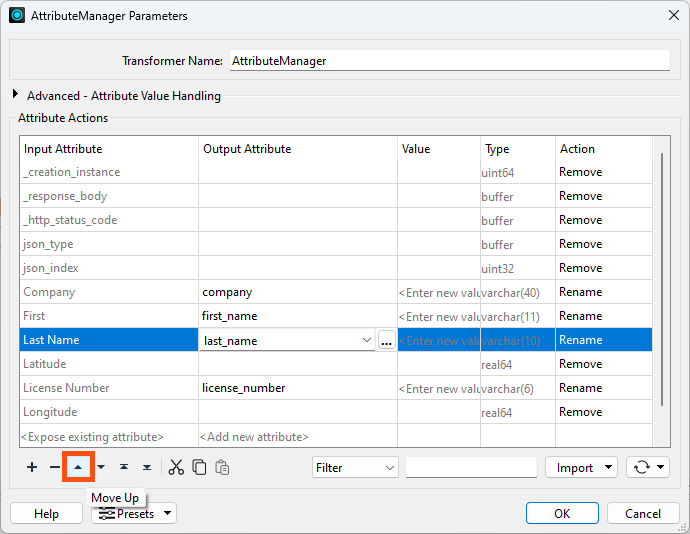Click the Move to Bottom icon
The image size is (690, 534).
coord(147,467)
